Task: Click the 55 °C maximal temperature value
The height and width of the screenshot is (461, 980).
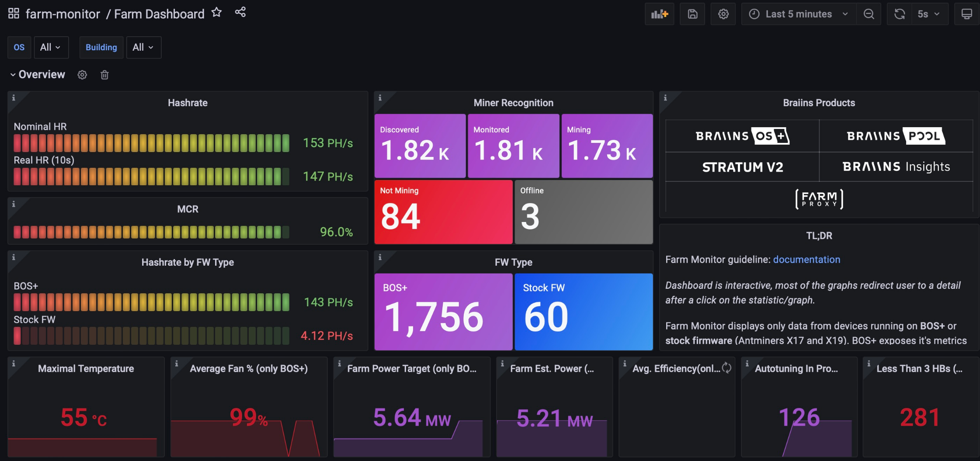Action: [83, 417]
